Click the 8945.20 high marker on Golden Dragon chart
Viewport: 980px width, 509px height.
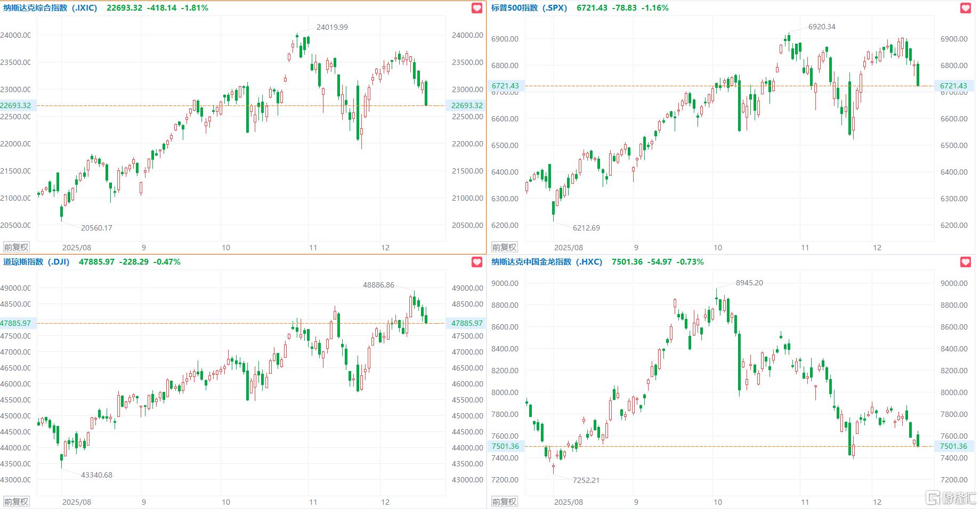749,283
